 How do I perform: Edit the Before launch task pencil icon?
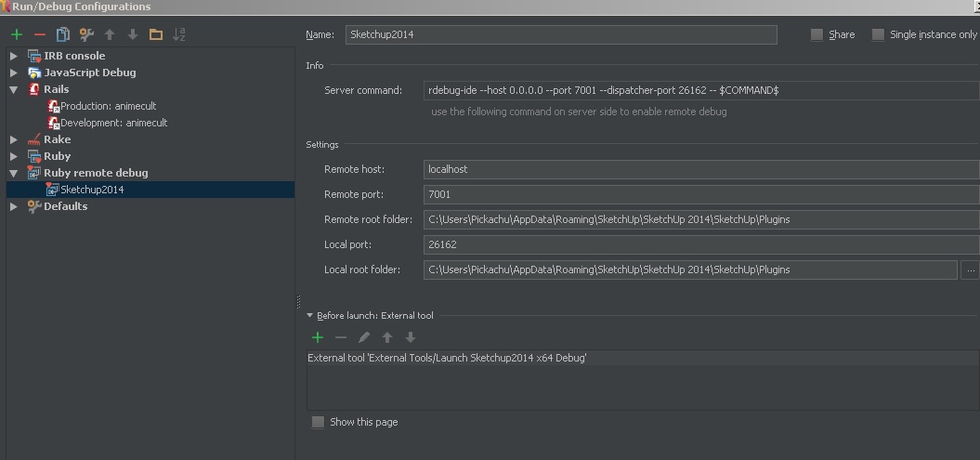pyautogui.click(x=364, y=337)
